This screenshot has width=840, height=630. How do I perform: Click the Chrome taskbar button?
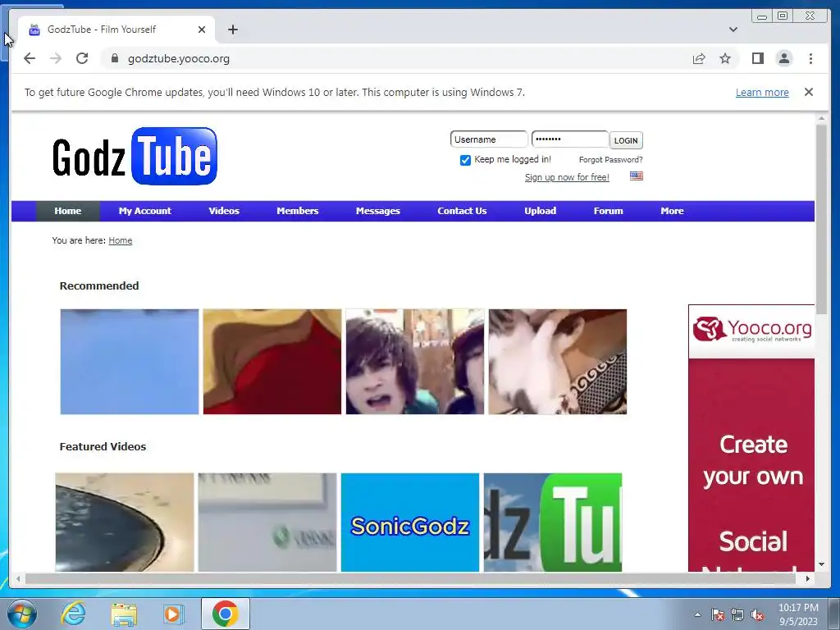pyautogui.click(x=225, y=614)
